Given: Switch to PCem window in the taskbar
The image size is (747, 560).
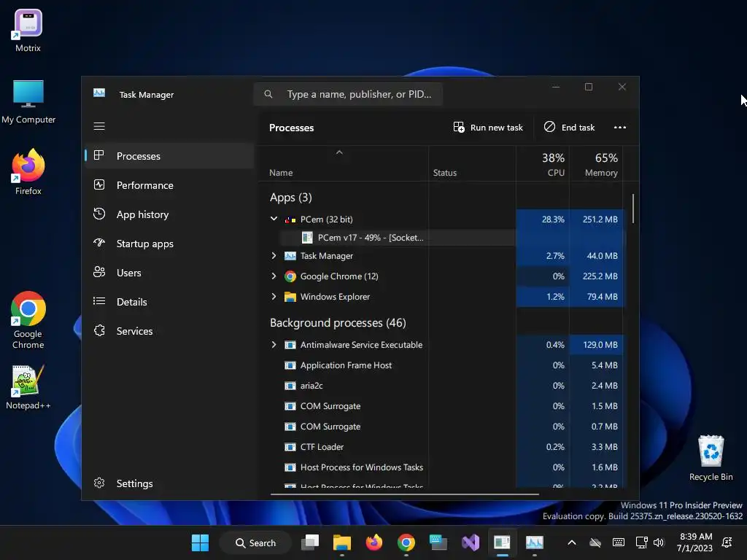Looking at the screenshot, I should pyautogui.click(x=502, y=542).
